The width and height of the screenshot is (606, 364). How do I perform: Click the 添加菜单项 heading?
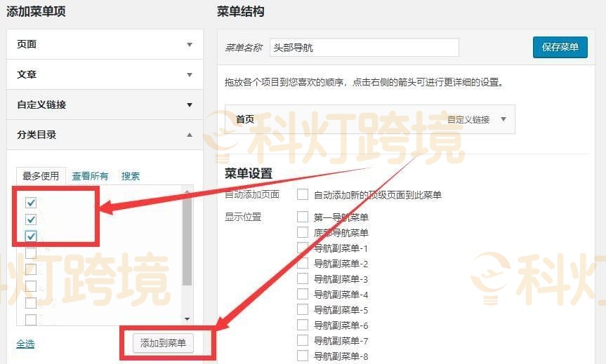(36, 11)
